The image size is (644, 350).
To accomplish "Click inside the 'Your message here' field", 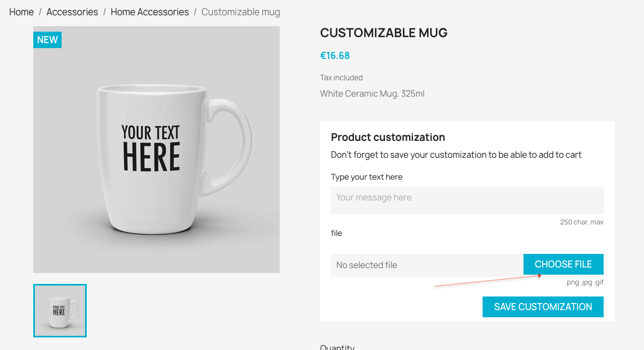I will pyautogui.click(x=467, y=200).
